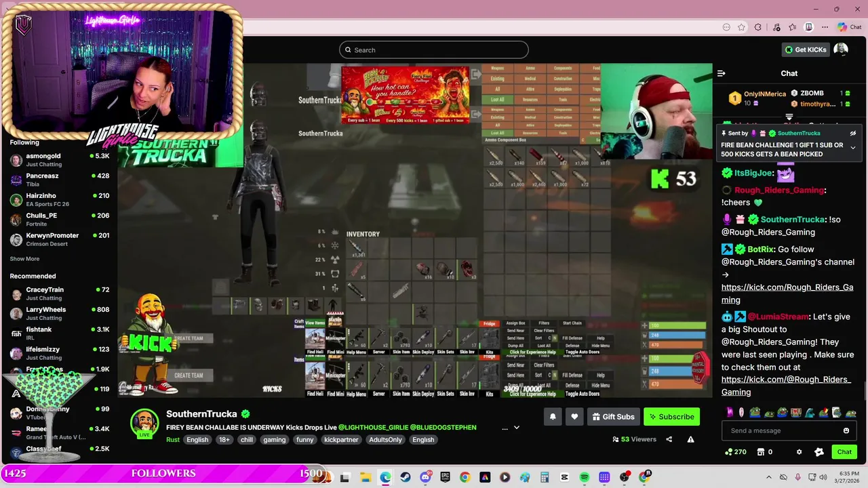Screen dimensions: 868x488
Task: Open Spotify from the taskbar
Action: [585, 477]
